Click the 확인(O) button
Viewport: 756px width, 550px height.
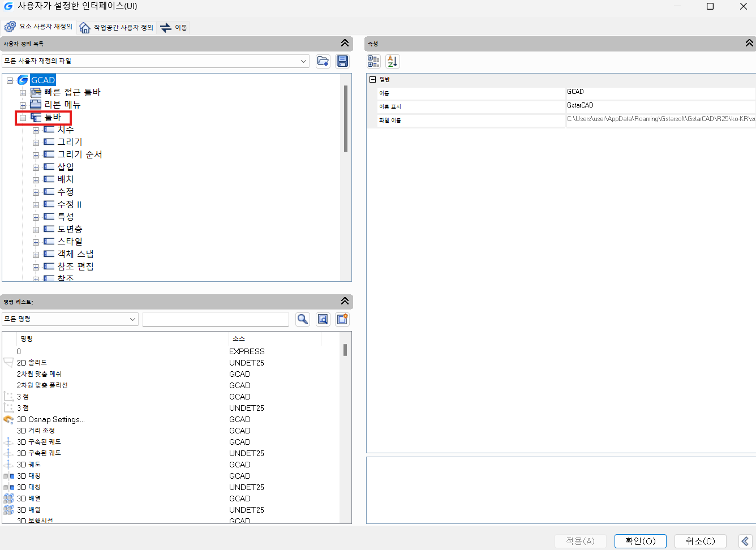point(641,541)
